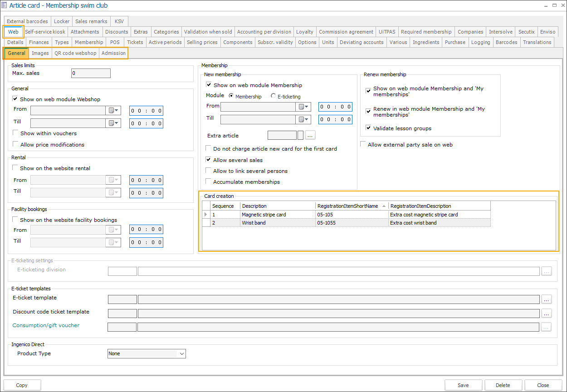Image resolution: width=567 pixels, height=392 pixels.
Task: Switch to the QR code webshop tab
Action: (x=75, y=53)
